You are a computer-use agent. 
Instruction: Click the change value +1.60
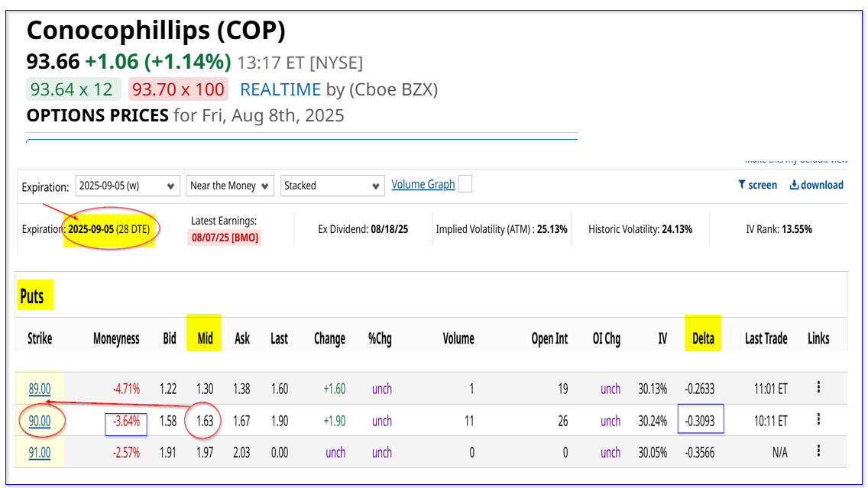pos(335,389)
